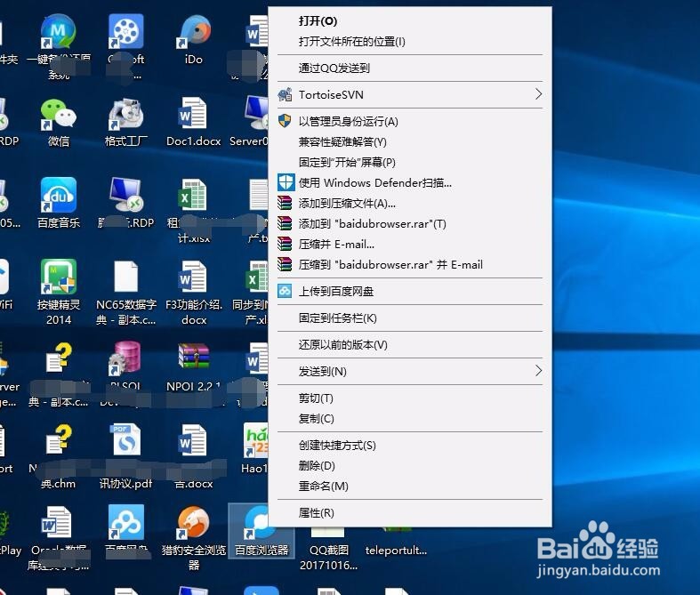Screen dimensions: 700x595
Task: Select the 百度浏览器 desktop icon
Action: pyautogui.click(x=261, y=531)
